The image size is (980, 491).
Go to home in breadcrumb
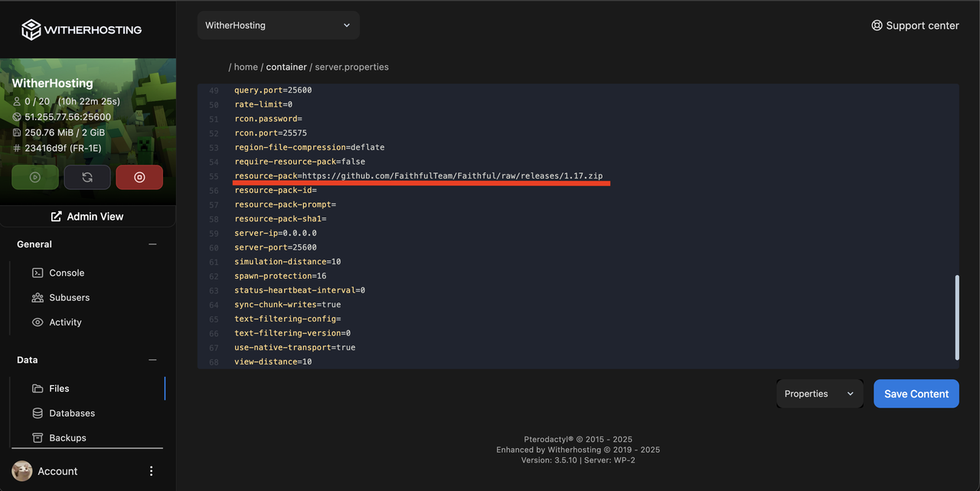point(246,67)
